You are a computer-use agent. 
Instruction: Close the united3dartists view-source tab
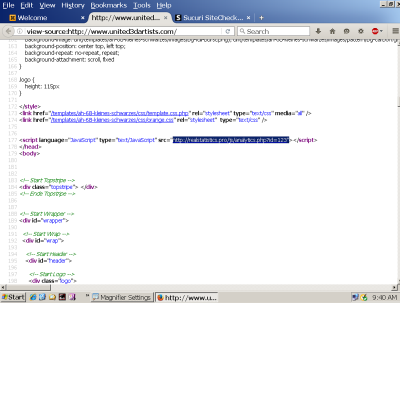[x=165, y=18]
